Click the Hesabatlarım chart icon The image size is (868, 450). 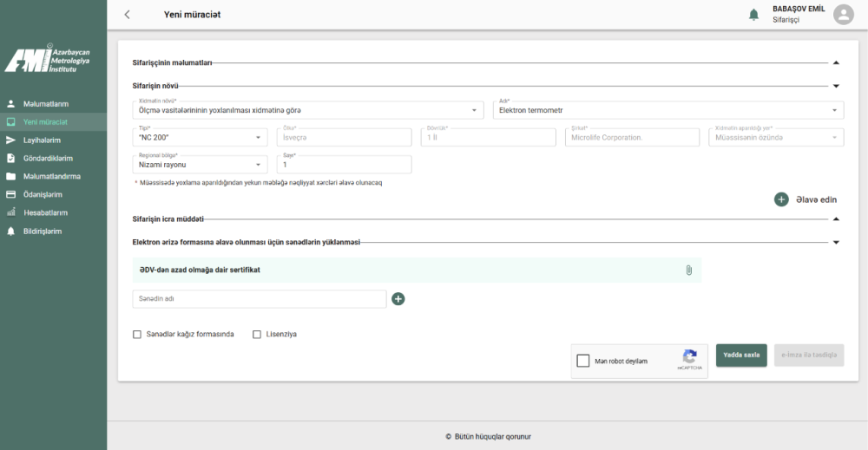point(10,212)
